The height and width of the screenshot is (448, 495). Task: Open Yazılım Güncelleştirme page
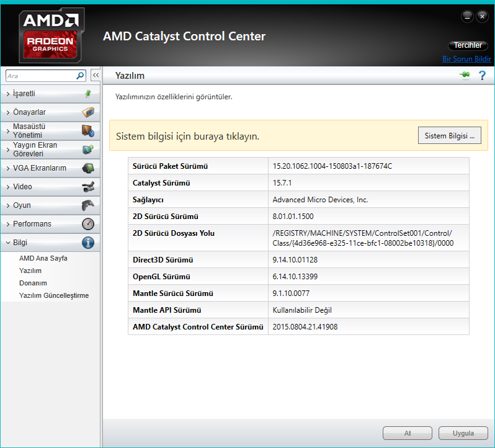[54, 295]
